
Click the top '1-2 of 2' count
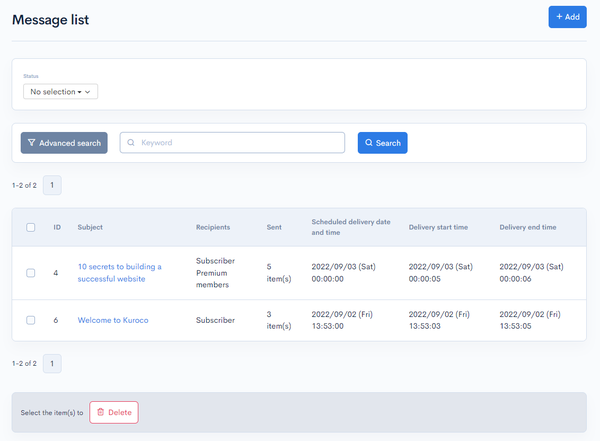click(x=24, y=185)
